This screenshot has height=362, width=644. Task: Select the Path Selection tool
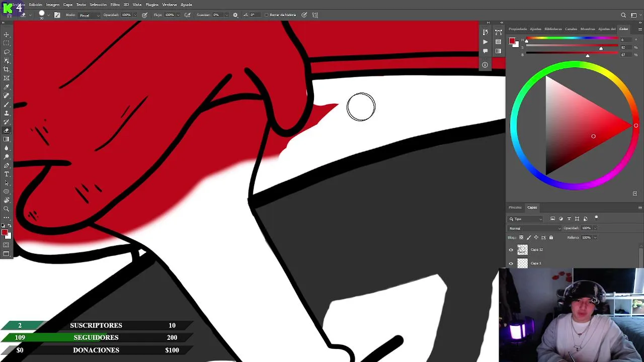[7, 183]
